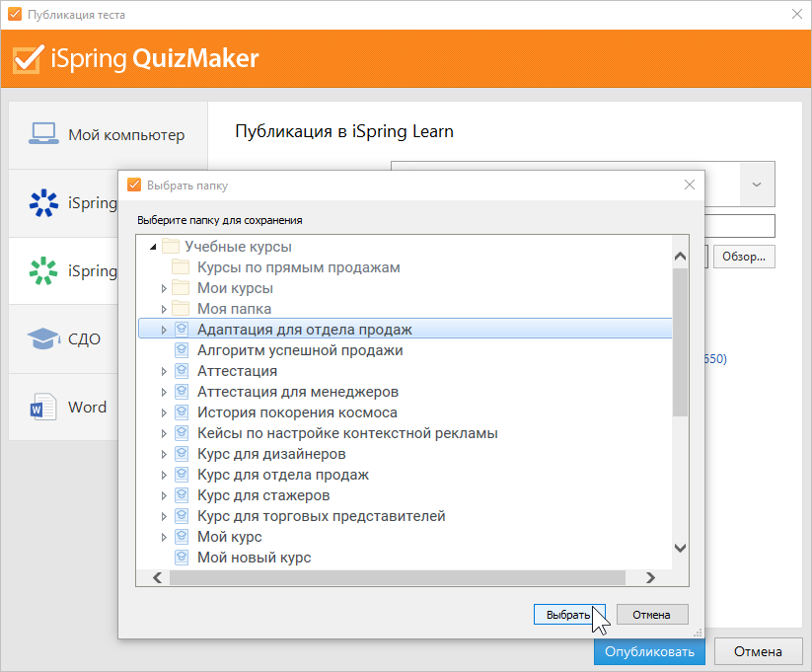Expand Курс для отдела продаж node

click(164, 475)
